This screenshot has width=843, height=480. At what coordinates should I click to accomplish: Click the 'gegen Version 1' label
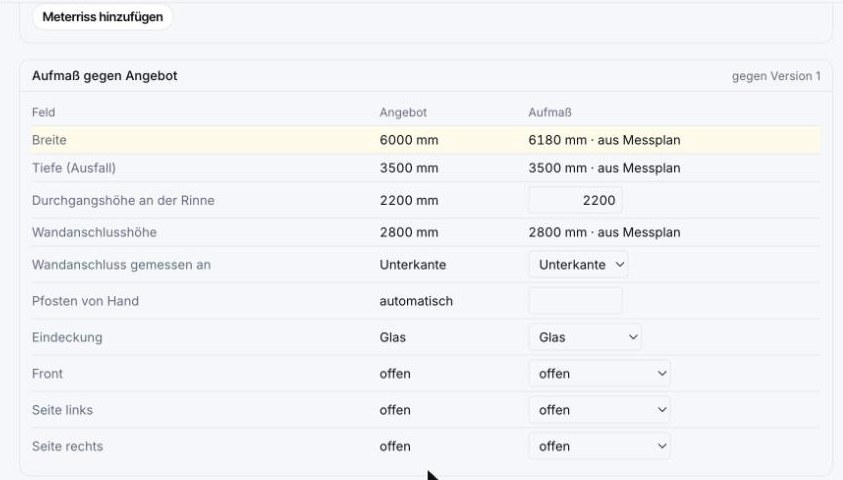[776, 76]
